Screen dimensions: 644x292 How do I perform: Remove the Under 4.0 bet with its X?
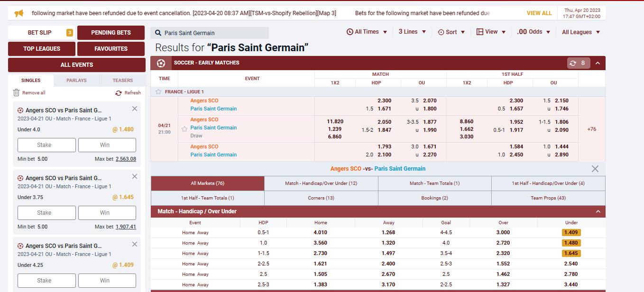(x=135, y=109)
